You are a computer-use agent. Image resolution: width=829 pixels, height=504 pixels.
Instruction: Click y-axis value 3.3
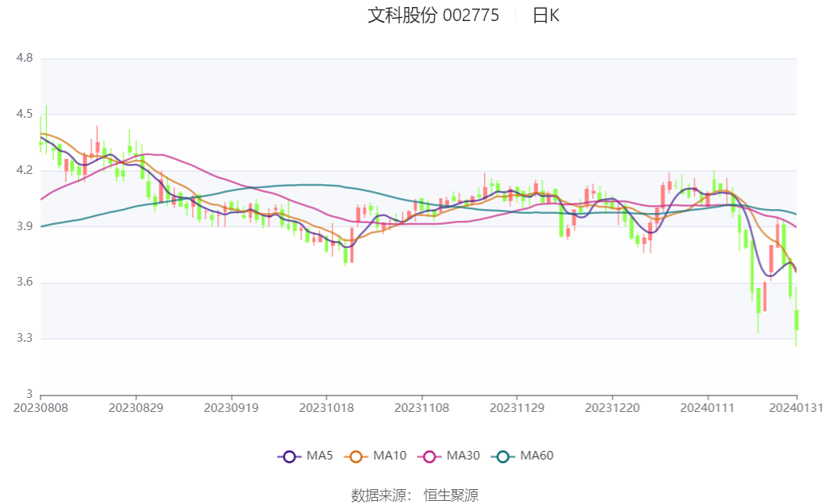(x=24, y=338)
